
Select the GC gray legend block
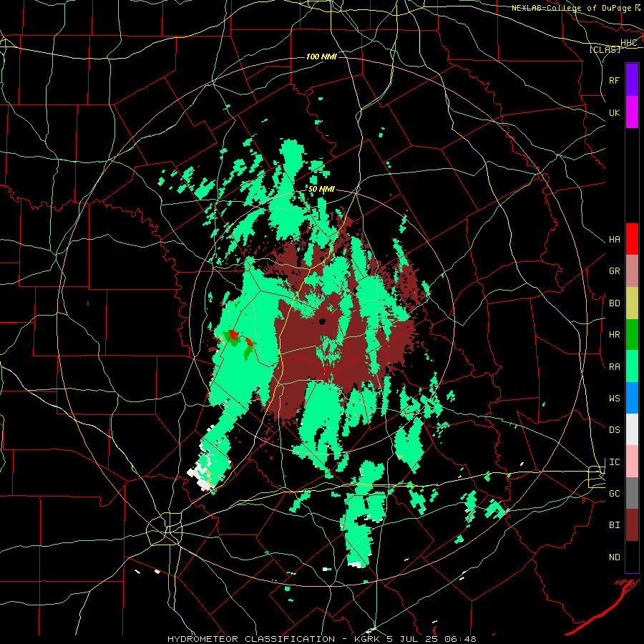click(x=632, y=493)
